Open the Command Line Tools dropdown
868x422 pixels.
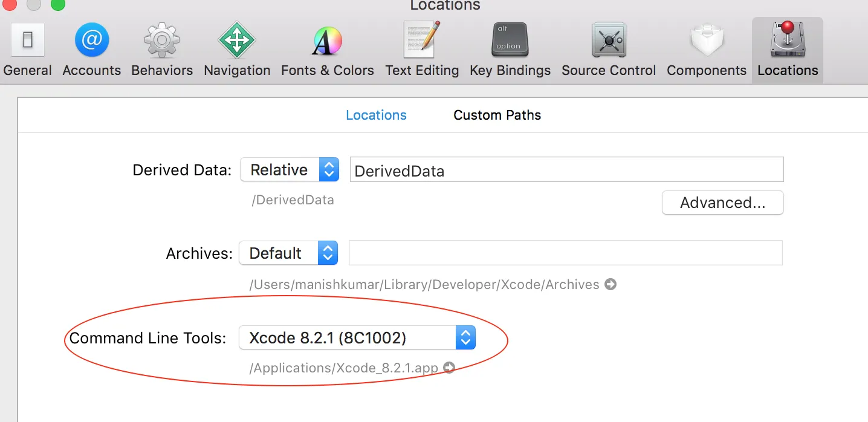click(357, 338)
